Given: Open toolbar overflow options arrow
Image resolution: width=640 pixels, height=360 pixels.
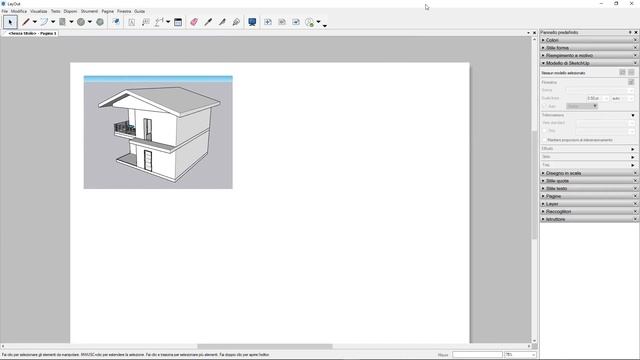Looking at the screenshot, I should (325, 26).
